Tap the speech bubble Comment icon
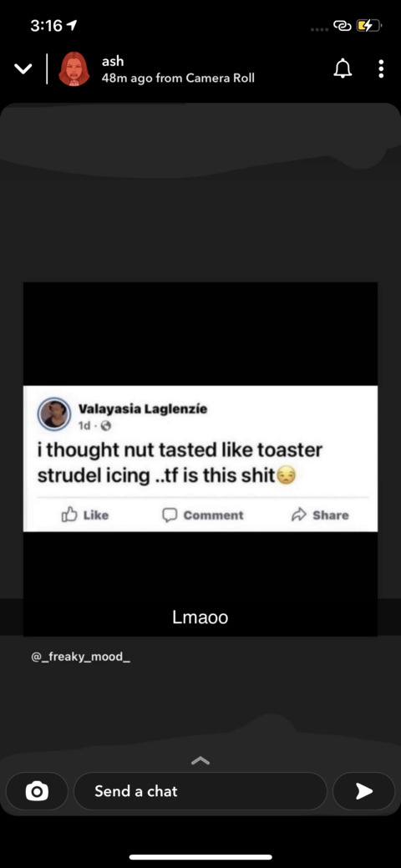The image size is (401, 868). click(169, 515)
